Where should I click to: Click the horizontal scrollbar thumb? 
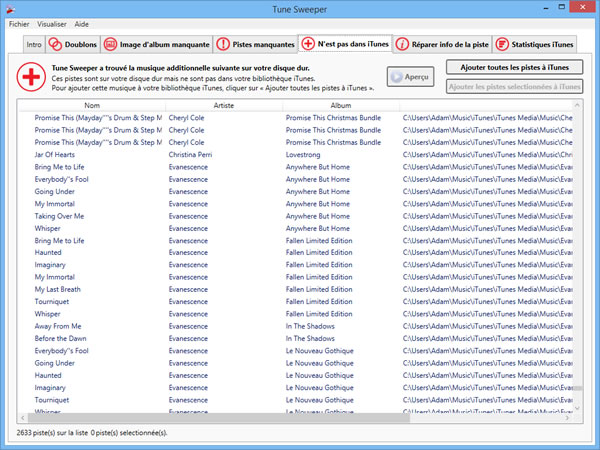(x=218, y=418)
